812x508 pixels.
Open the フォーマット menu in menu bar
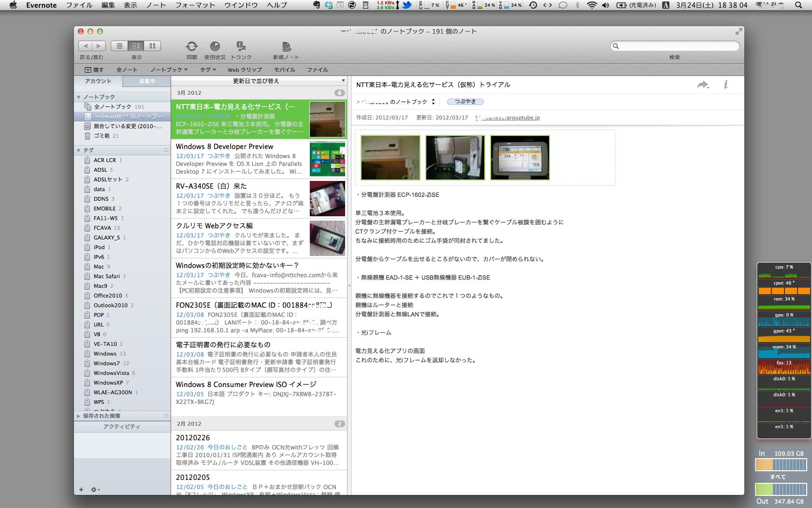[x=195, y=5]
